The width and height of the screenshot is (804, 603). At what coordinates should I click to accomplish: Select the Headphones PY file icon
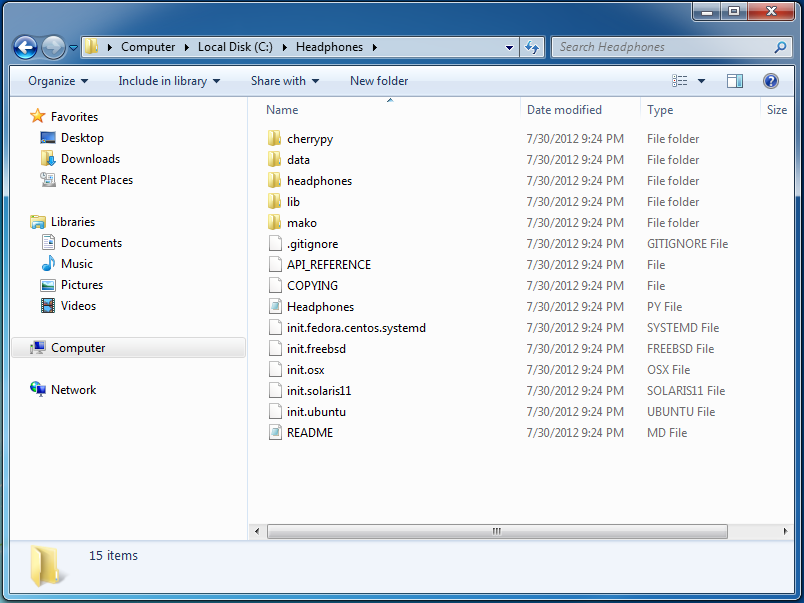[x=275, y=307]
